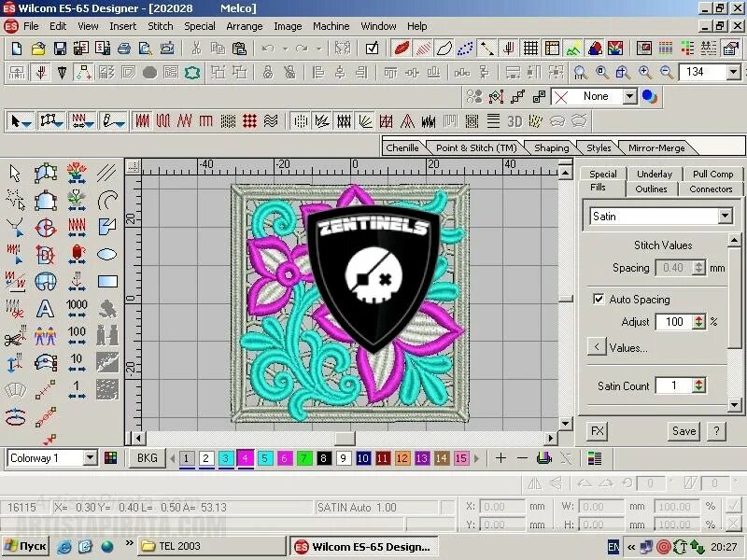Switch to the Connectors tab
747x560 pixels.
[711, 189]
